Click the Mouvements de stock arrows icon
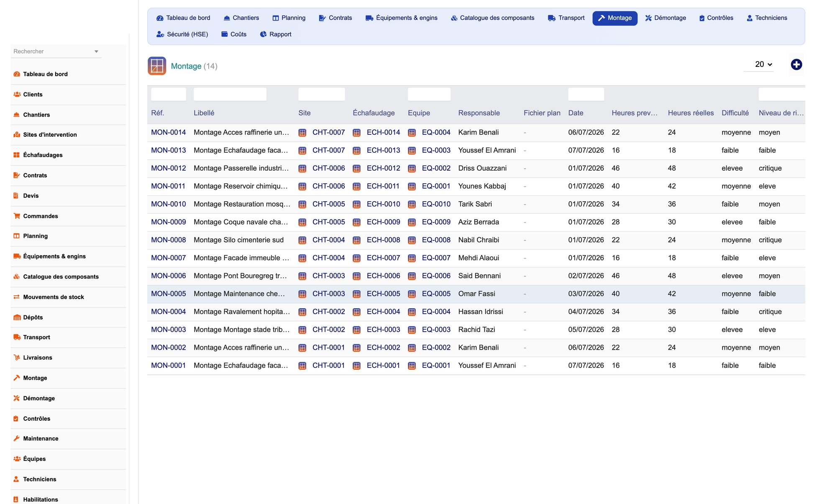 point(17,297)
